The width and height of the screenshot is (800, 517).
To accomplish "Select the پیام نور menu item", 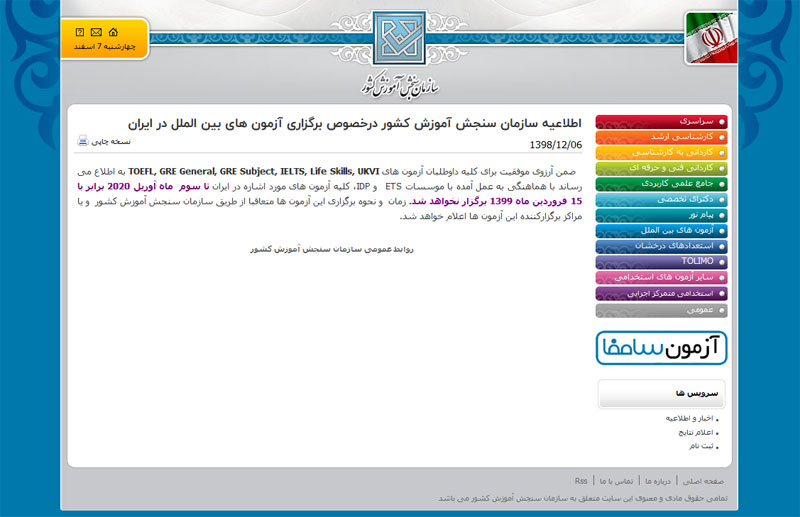I will [x=661, y=215].
